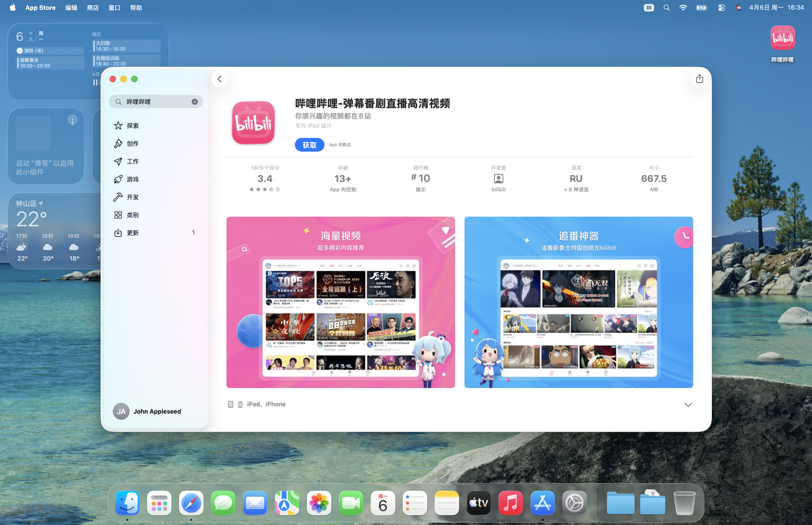Click the RU language info
Screen dimensions: 812x525
(576, 179)
